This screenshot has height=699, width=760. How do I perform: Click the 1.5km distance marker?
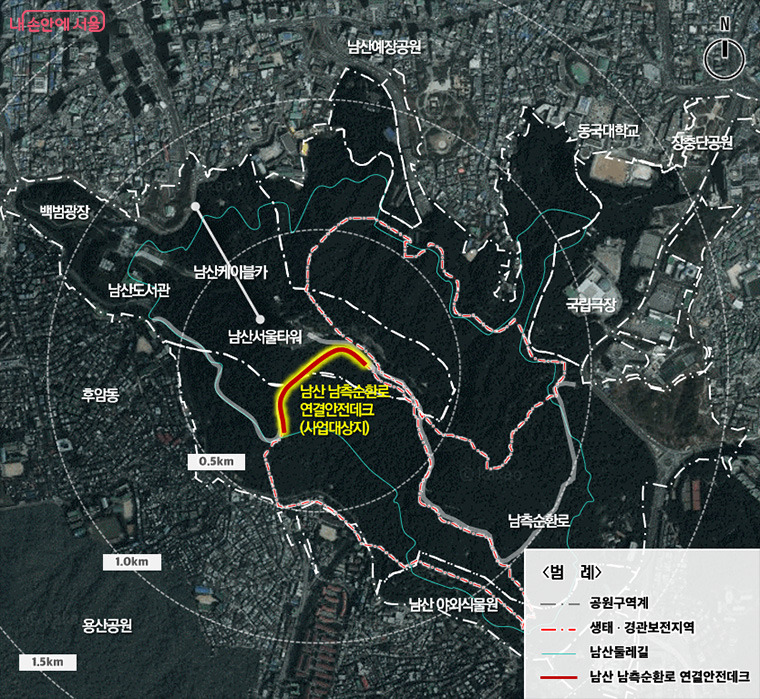[x=48, y=662]
